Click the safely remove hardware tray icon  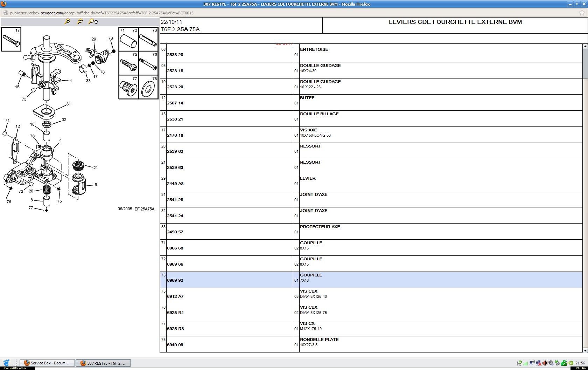pyautogui.click(x=557, y=363)
